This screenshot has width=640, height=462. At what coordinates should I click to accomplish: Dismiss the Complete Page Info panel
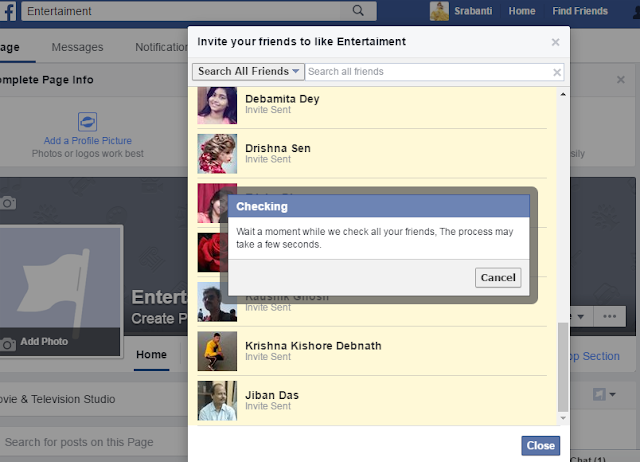pyautogui.click(x=620, y=80)
